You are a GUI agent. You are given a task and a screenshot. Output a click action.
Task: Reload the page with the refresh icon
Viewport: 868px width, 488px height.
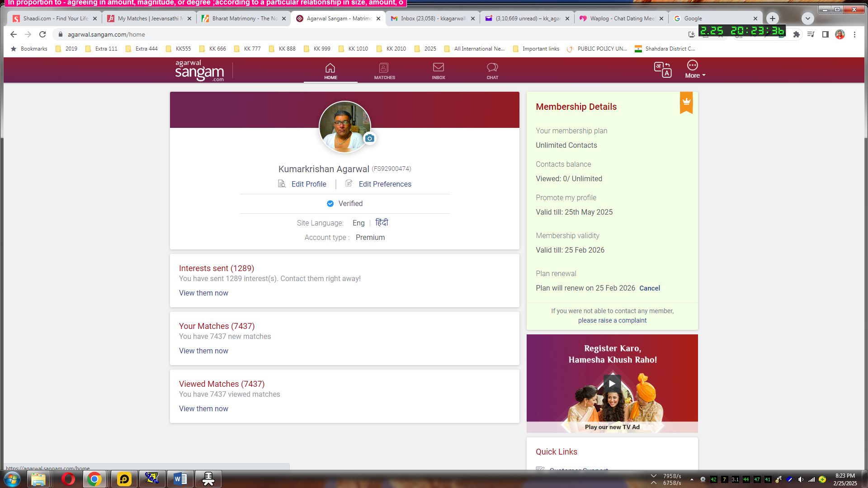(x=42, y=34)
